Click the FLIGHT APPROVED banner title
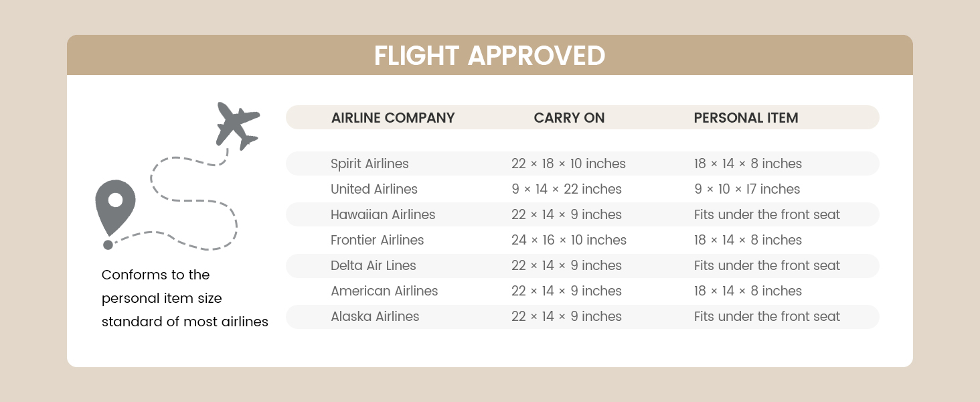The image size is (980, 402). click(x=489, y=56)
